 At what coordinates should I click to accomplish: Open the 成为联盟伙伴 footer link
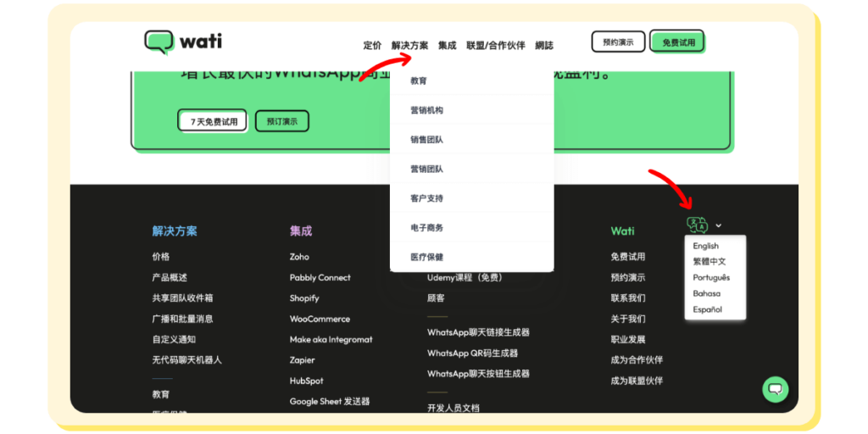[x=637, y=381]
